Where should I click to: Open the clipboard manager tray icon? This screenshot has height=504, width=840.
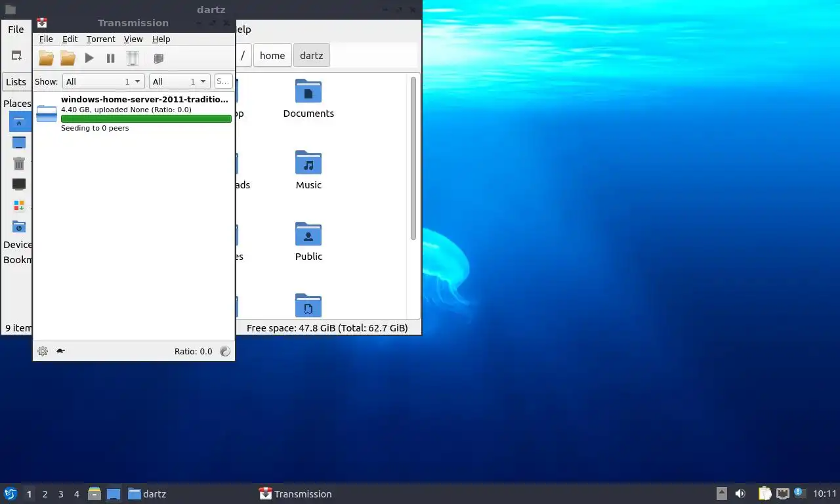[765, 493]
